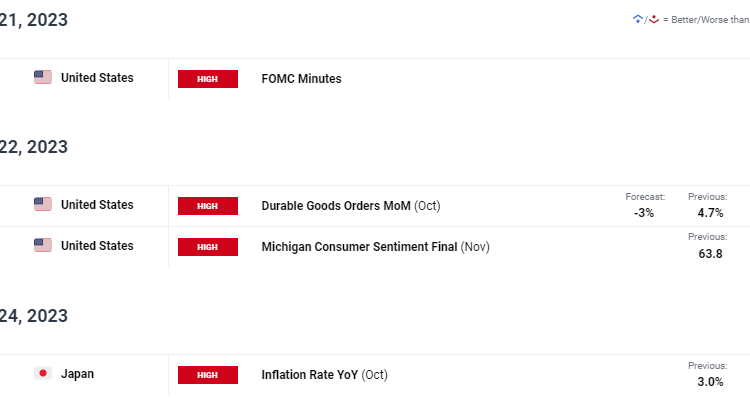The width and height of the screenshot is (750, 412).
Task: Click the Japan country label
Action: click(78, 374)
